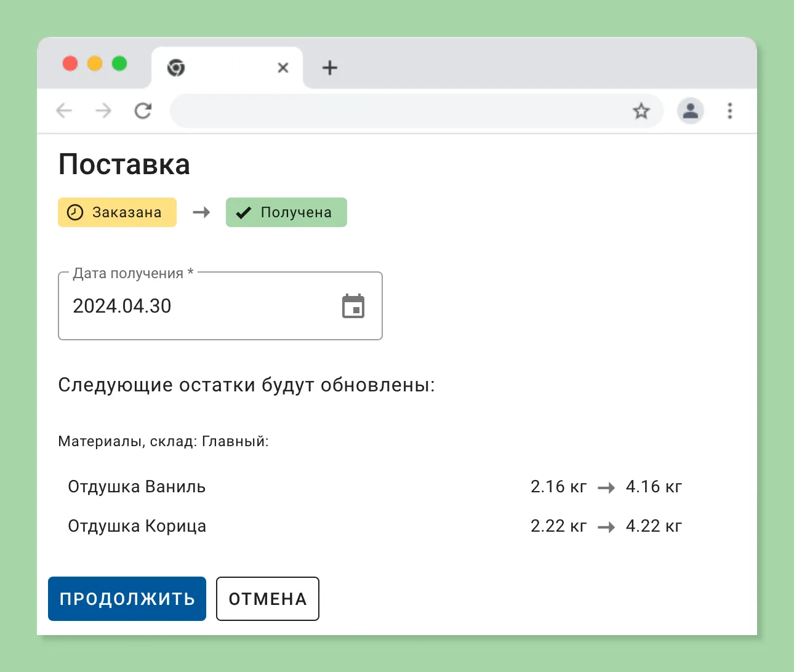Click the checkmark icon in the Получена badge
Screen dimensions: 794x672
pyautogui.click(x=243, y=212)
